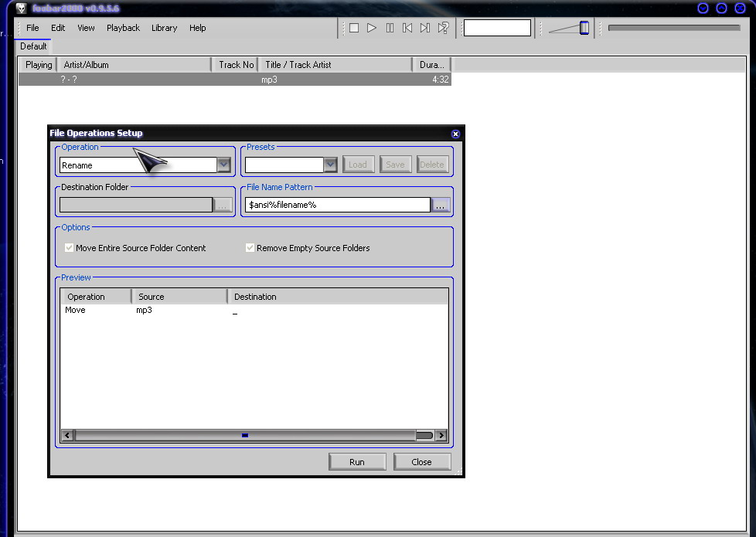Click the Preview scrollbar right arrow
756x537 pixels.
pyautogui.click(x=441, y=435)
